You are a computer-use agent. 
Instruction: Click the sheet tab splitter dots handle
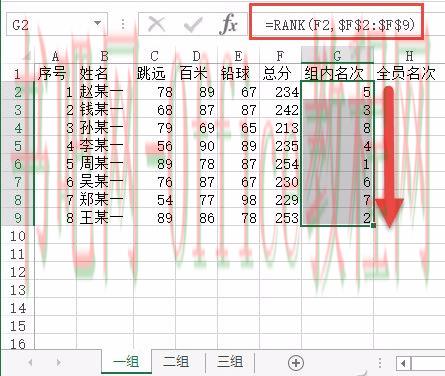point(380,363)
